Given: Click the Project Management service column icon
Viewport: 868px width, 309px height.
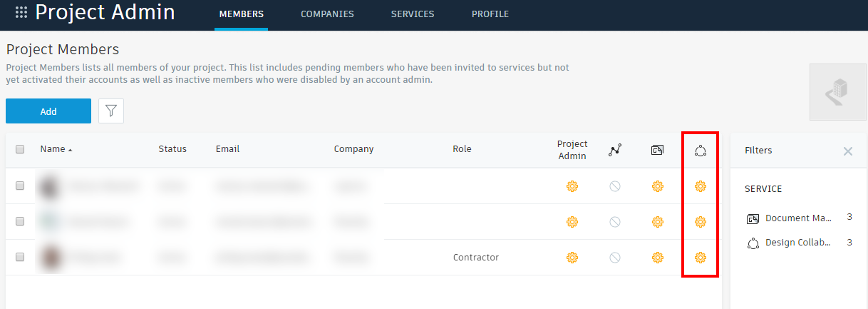Looking at the screenshot, I should pyautogui.click(x=615, y=150).
